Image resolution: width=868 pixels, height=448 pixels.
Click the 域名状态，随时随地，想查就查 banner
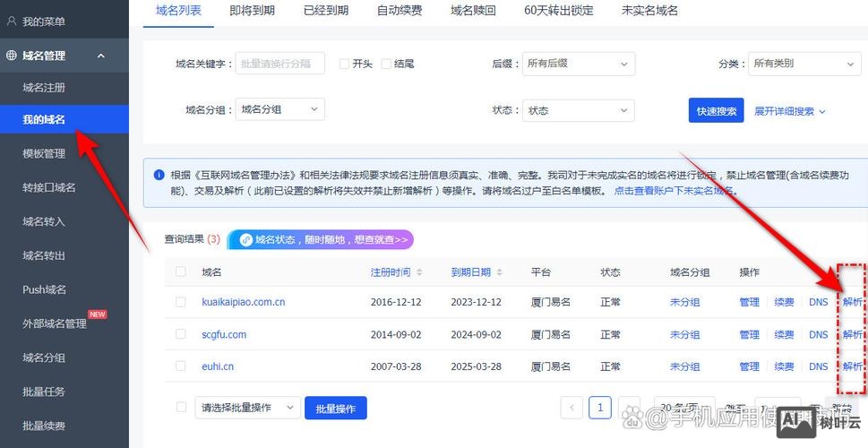tap(321, 240)
